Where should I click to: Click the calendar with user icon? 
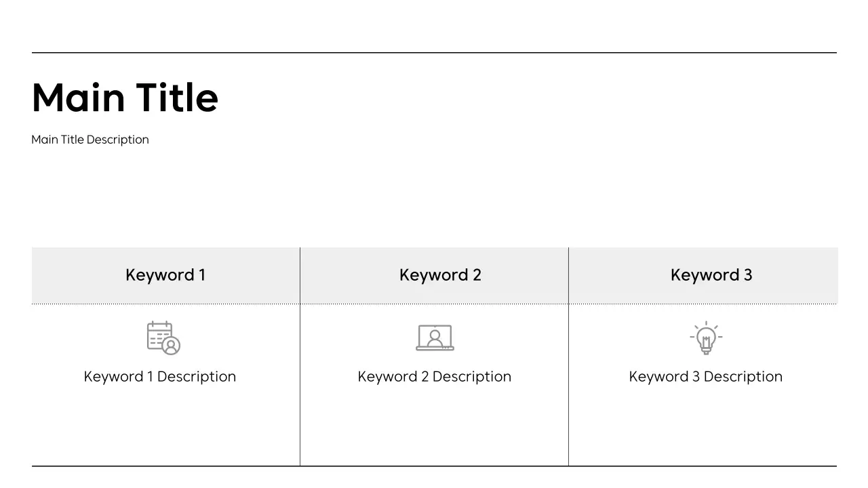163,338
